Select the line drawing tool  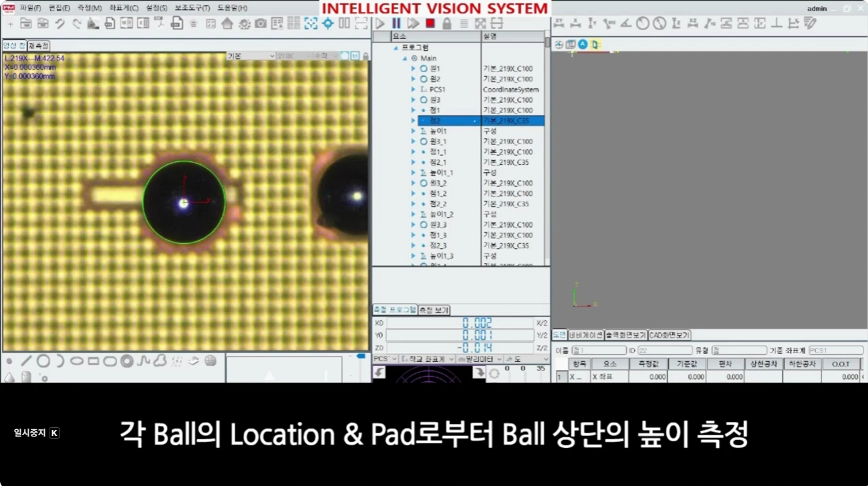[x=26, y=361]
